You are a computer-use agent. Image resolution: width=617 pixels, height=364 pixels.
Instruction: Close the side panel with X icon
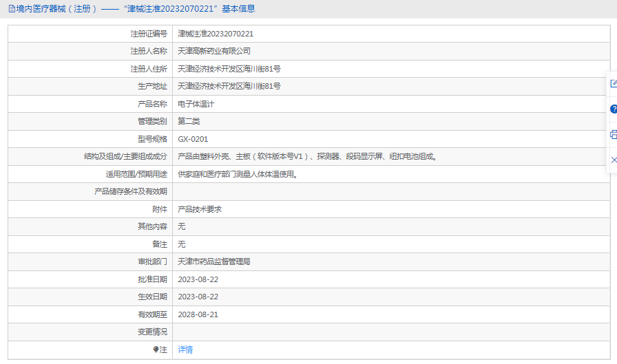click(x=614, y=160)
